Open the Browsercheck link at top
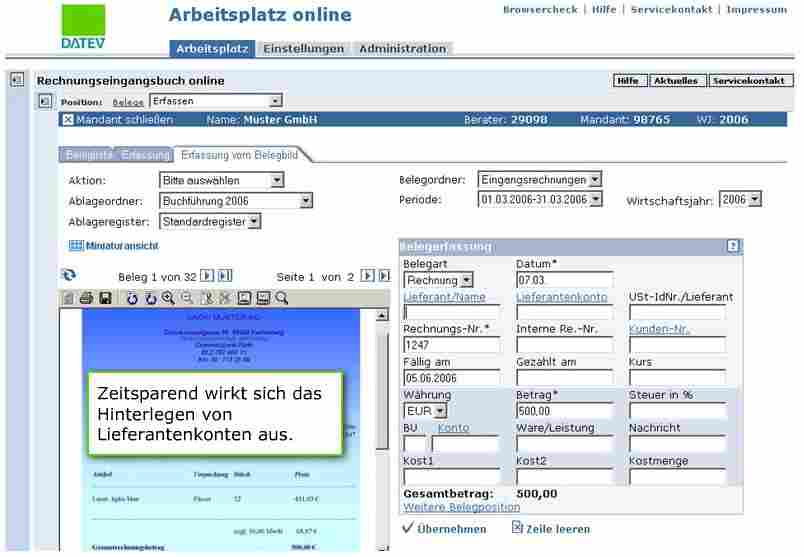This screenshot has height=557, width=804. click(x=540, y=10)
